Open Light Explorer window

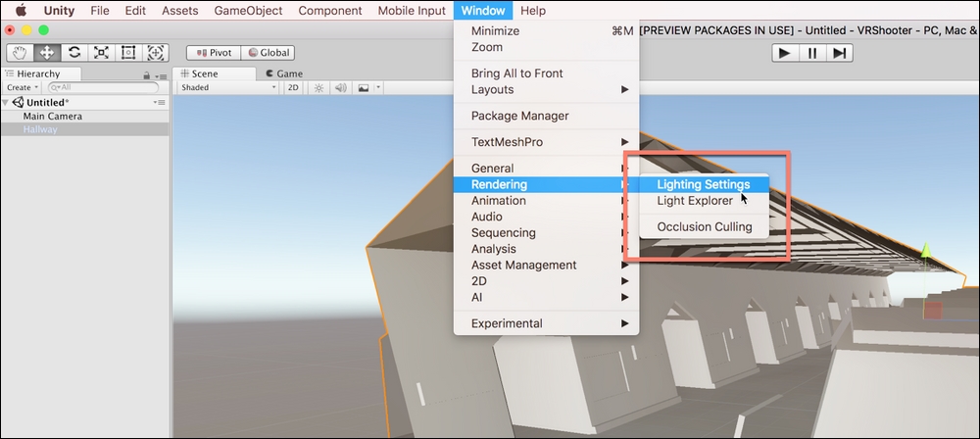(x=704, y=201)
